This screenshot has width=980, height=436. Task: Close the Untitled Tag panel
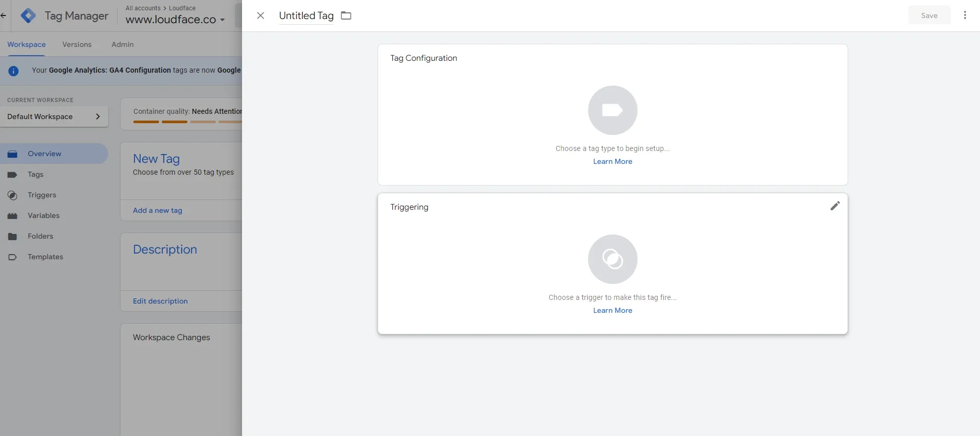261,15
